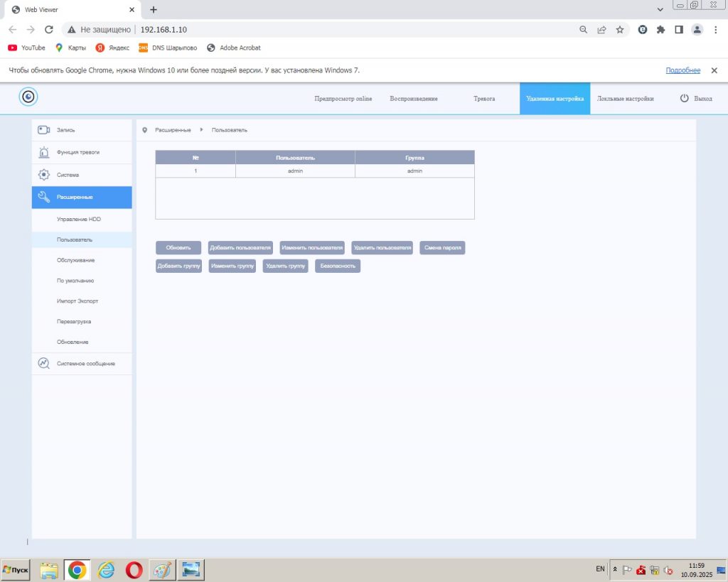
Task: Bookmark page with star icon
Action: click(x=620, y=30)
